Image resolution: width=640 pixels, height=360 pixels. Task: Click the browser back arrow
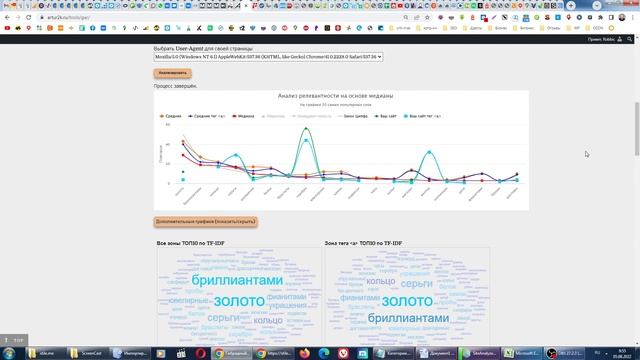[x=7, y=18]
